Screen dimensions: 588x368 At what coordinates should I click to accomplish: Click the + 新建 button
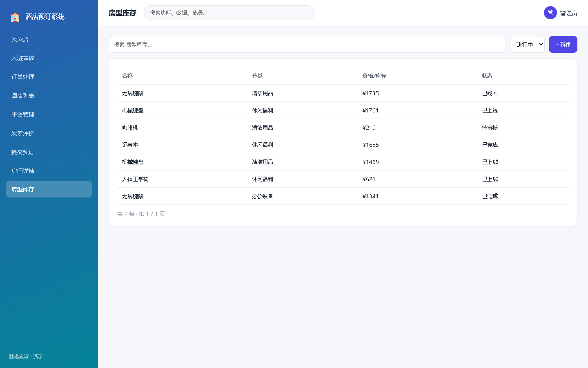point(563,45)
